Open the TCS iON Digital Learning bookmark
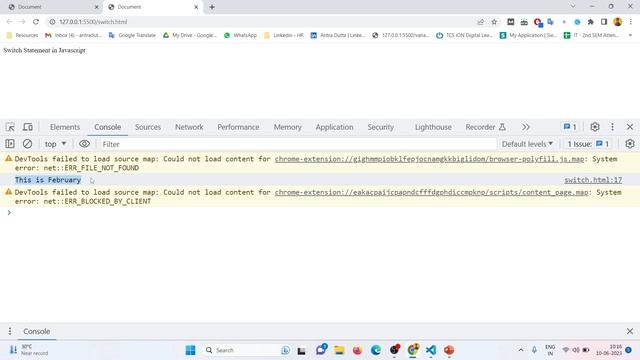 pyautogui.click(x=464, y=35)
